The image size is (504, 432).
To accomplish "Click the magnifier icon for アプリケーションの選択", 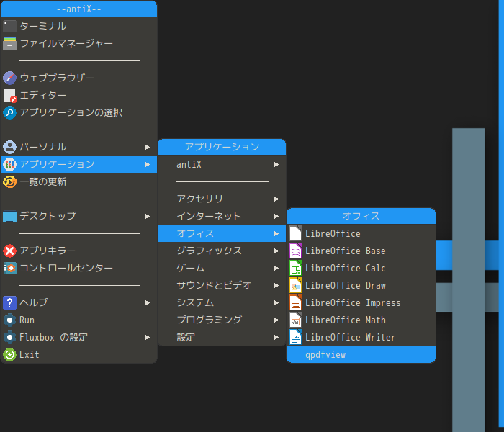I will point(9,112).
